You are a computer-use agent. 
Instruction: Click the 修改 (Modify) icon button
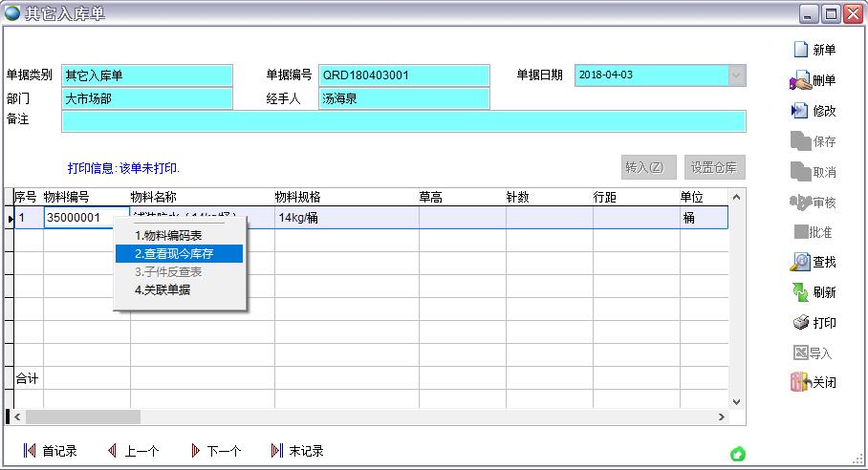(813, 111)
